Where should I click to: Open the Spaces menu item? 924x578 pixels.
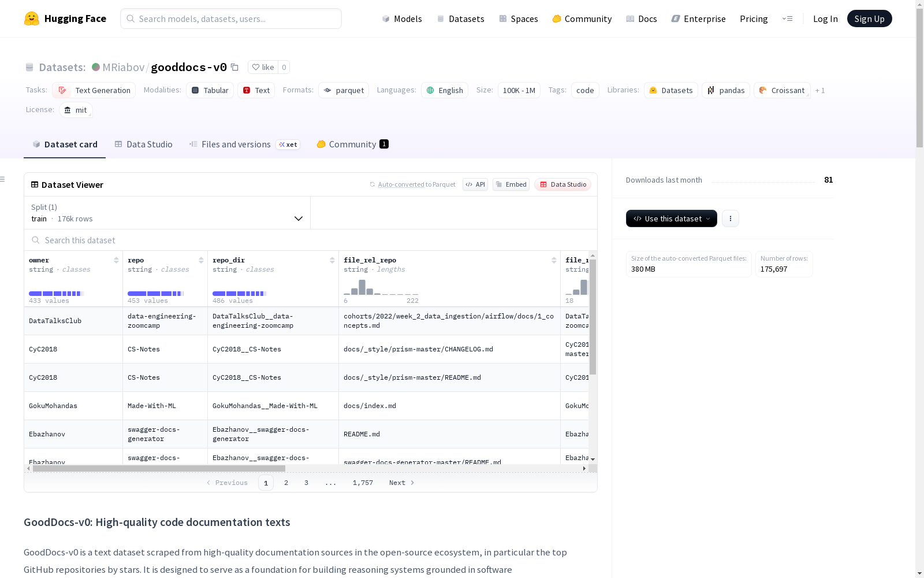click(519, 18)
